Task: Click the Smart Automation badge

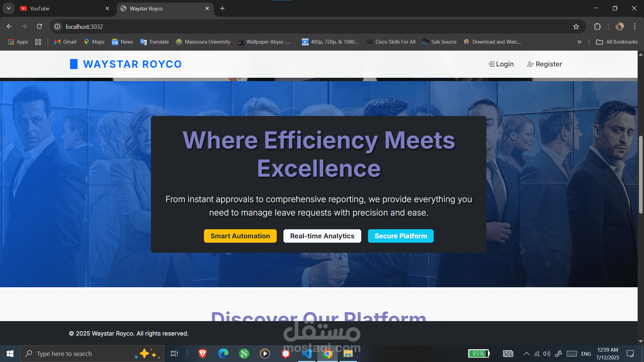Action: (240, 236)
